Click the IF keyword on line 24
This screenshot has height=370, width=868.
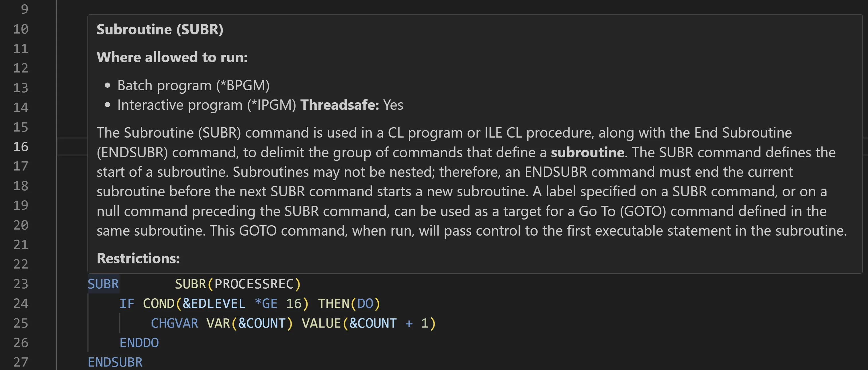[x=127, y=304]
